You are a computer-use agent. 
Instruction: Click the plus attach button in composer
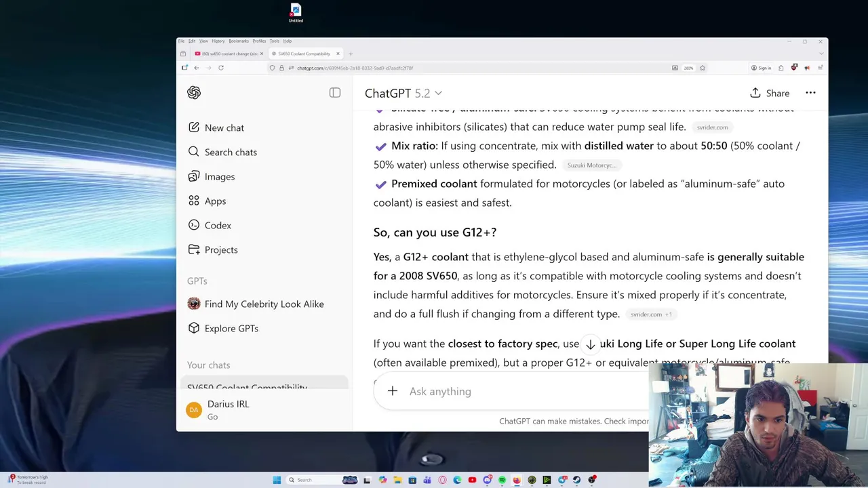[392, 391]
